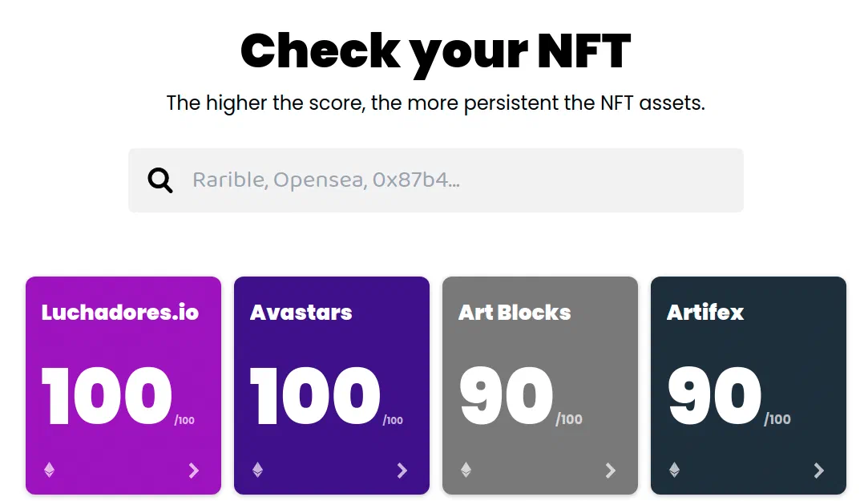This screenshot has height=501, width=868.
Task: Click the 90 score on Art Blocks
Action: (506, 396)
